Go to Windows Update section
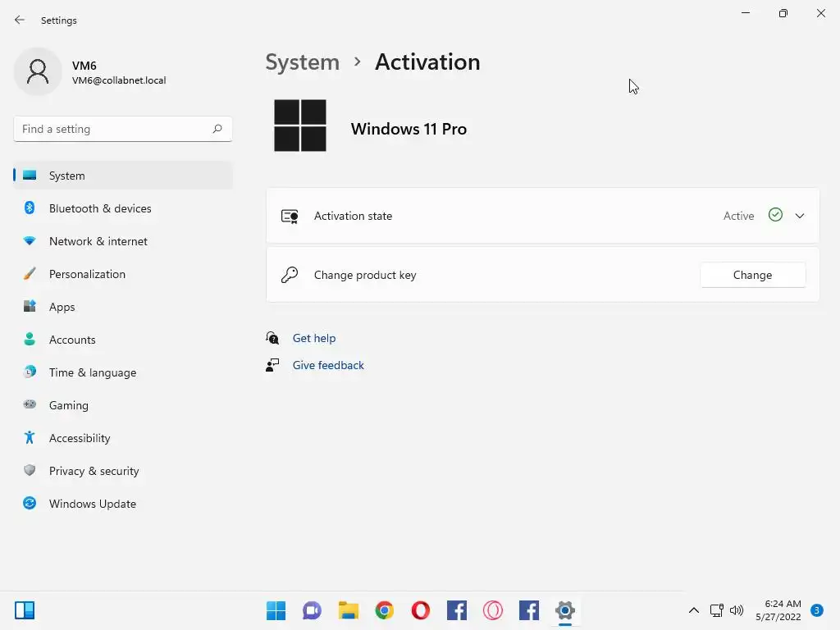The width and height of the screenshot is (840, 630). coord(93,504)
